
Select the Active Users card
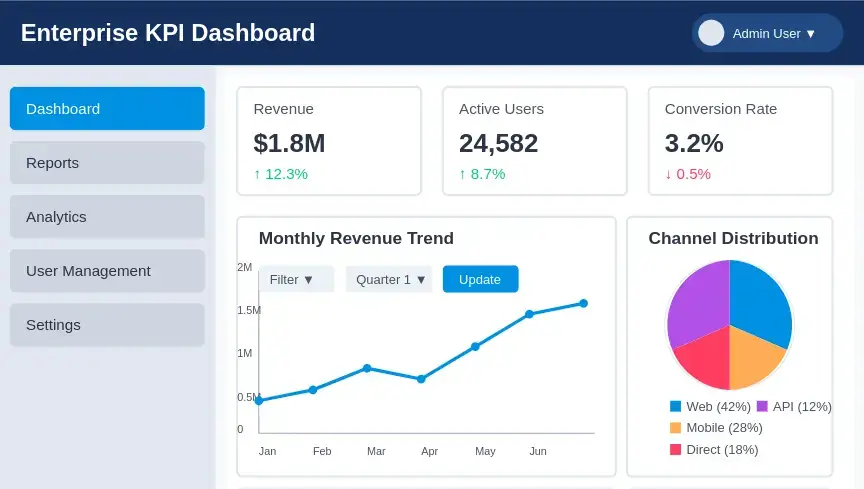coord(535,141)
